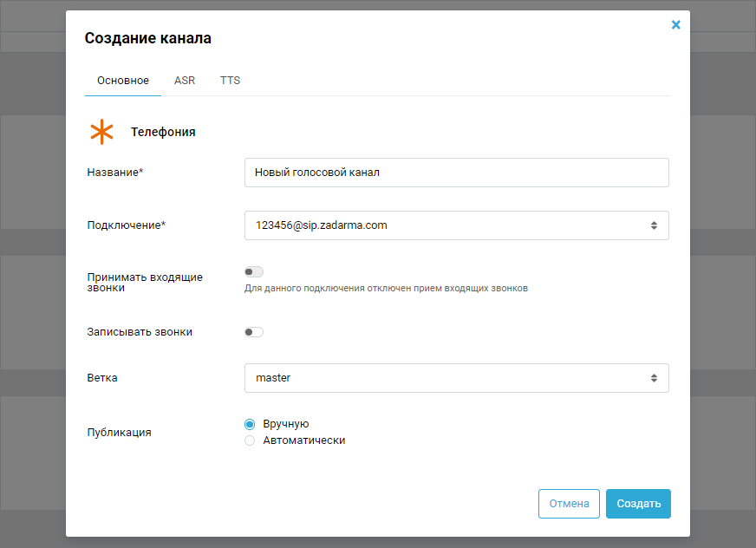Image resolution: width=756 pixels, height=548 pixels.
Task: Click the Публикация field label
Action: click(x=120, y=433)
